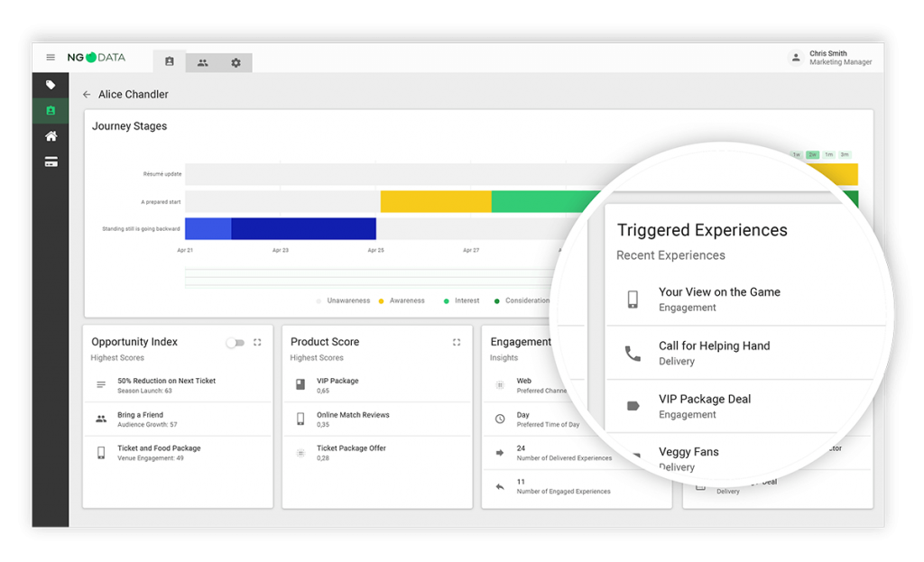Screen dimensions: 924x562
Task: Click the grid icon beside Ticket Package Offer
Action: click(x=300, y=453)
